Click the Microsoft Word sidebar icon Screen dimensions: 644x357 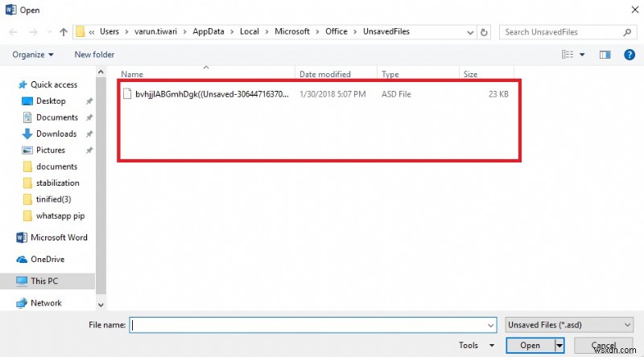[x=22, y=237]
